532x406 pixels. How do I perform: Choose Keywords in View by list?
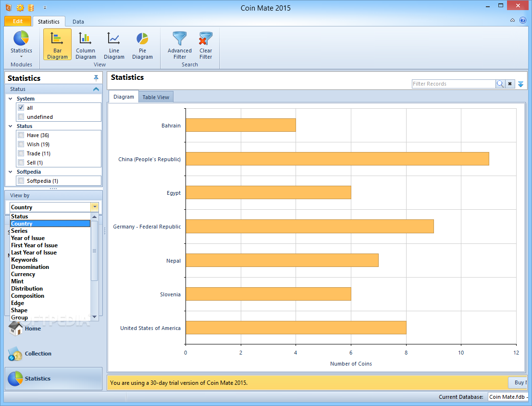tap(50, 260)
